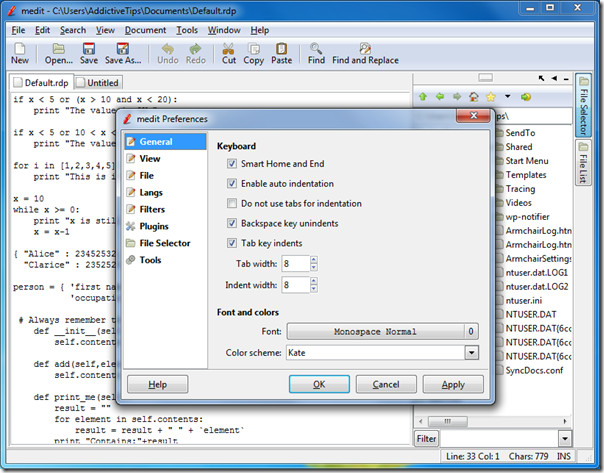Undo last edit via Undo icon

[x=168, y=53]
